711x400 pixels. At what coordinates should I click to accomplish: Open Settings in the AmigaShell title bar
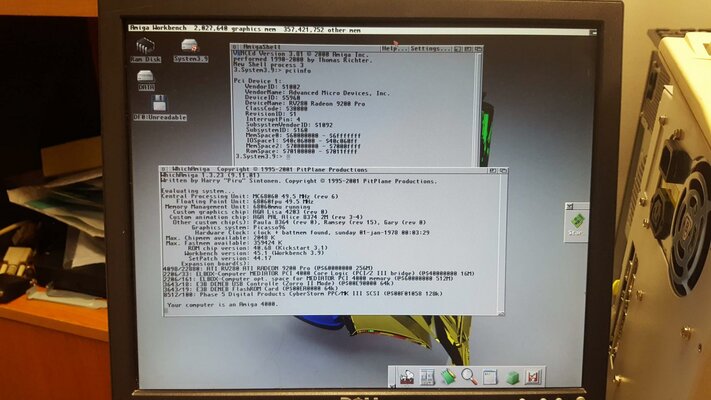(429, 47)
